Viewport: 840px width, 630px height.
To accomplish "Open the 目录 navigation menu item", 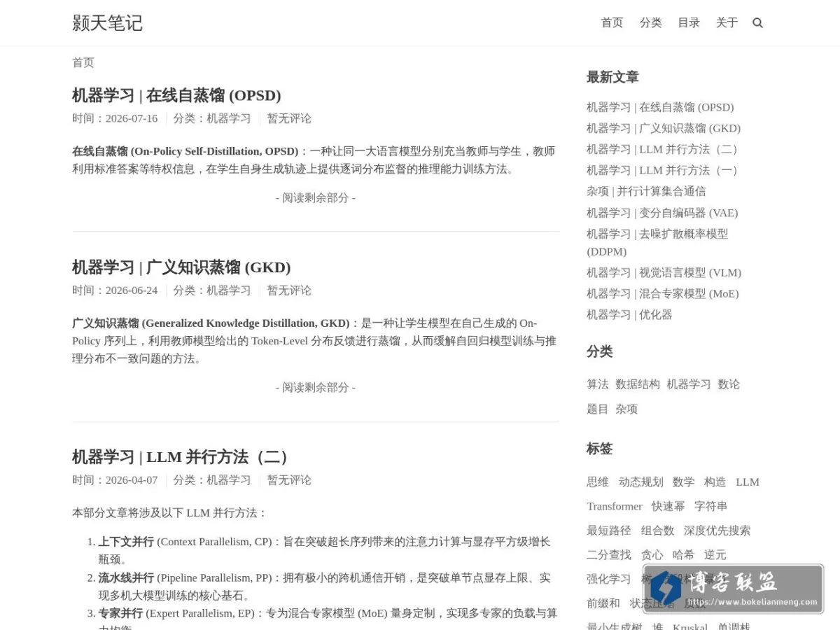I will [x=689, y=22].
